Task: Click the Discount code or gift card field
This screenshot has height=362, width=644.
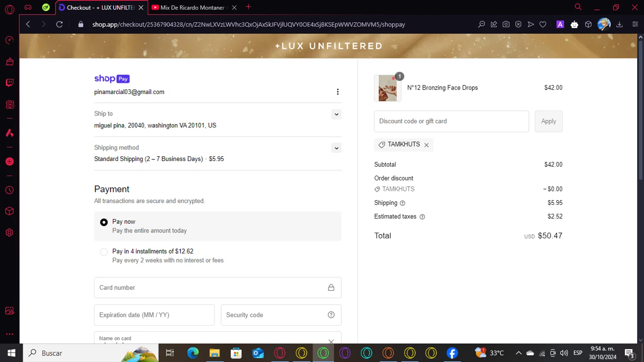Action: [452, 122]
